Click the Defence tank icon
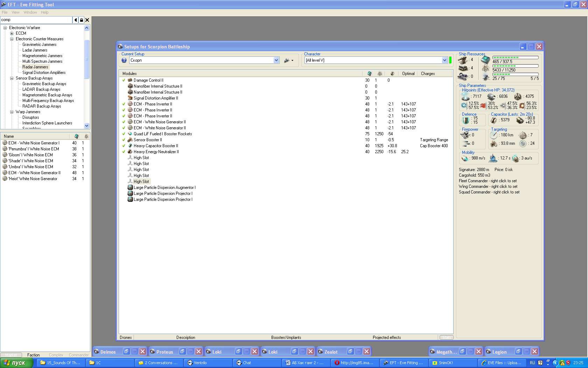Image resolution: width=588 pixels, height=368 pixels. (465, 120)
